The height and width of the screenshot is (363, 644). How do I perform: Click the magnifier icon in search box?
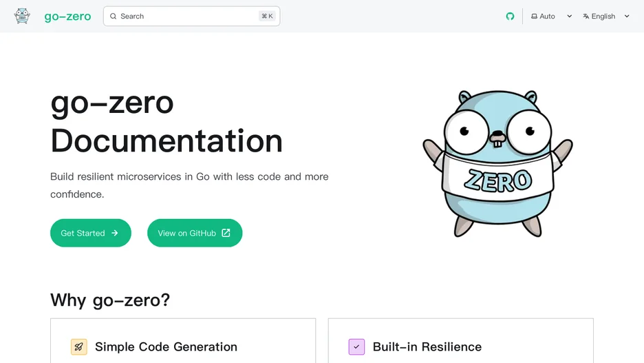pos(113,16)
